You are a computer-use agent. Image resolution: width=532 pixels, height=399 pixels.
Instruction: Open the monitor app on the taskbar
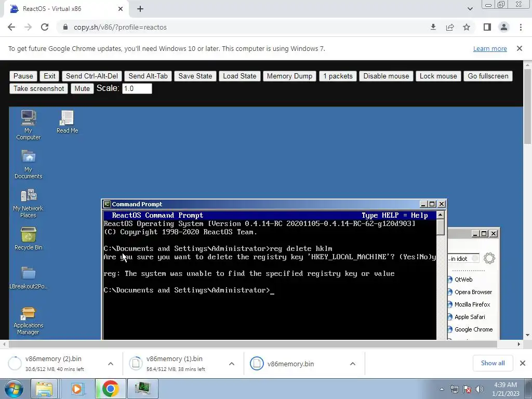(143, 389)
